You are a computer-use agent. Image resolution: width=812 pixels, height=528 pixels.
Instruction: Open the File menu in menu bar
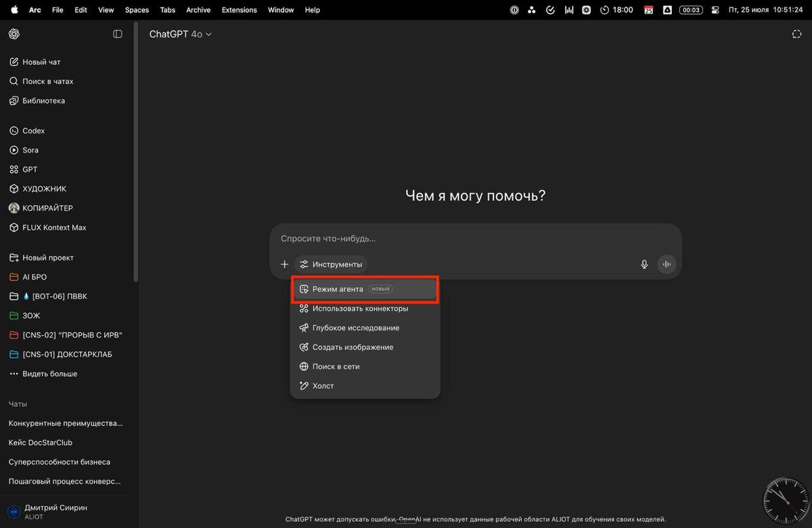point(58,10)
